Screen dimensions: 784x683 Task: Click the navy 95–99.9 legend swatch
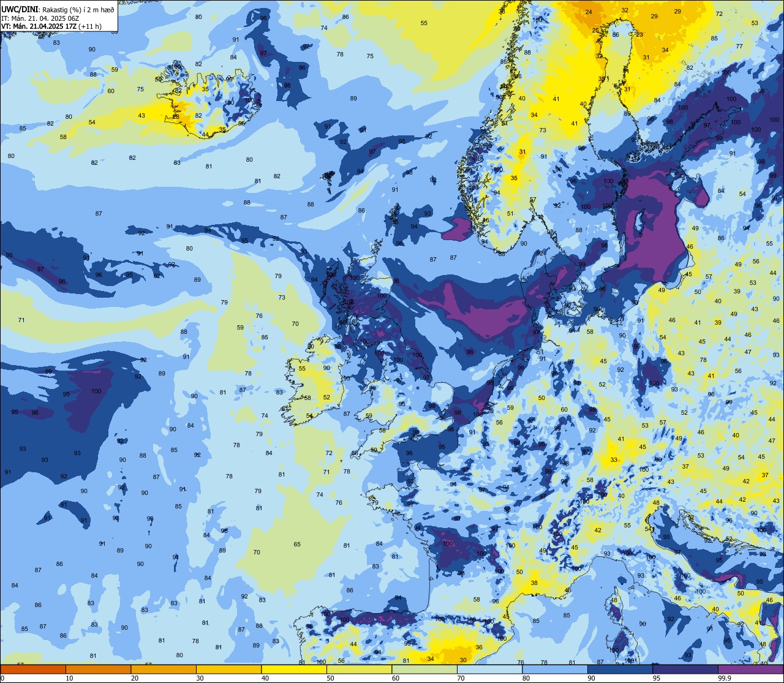click(685, 669)
